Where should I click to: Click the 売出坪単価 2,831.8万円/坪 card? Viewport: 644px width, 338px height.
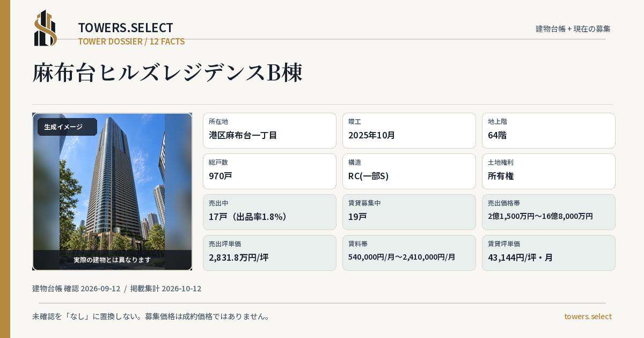tap(269, 253)
